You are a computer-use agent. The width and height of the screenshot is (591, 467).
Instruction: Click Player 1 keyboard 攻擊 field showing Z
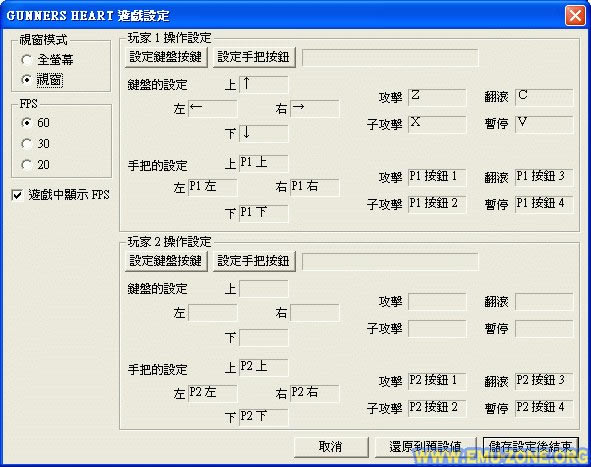437,97
